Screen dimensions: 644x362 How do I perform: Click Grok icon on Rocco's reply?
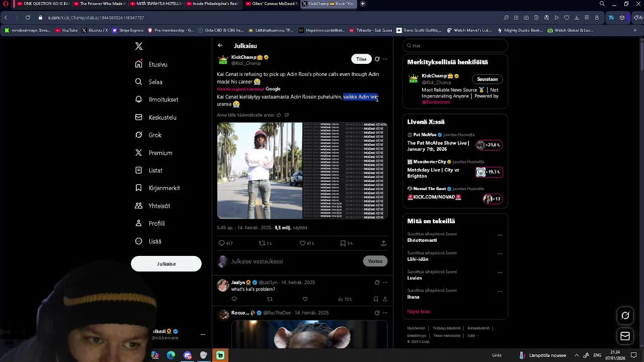click(x=377, y=313)
